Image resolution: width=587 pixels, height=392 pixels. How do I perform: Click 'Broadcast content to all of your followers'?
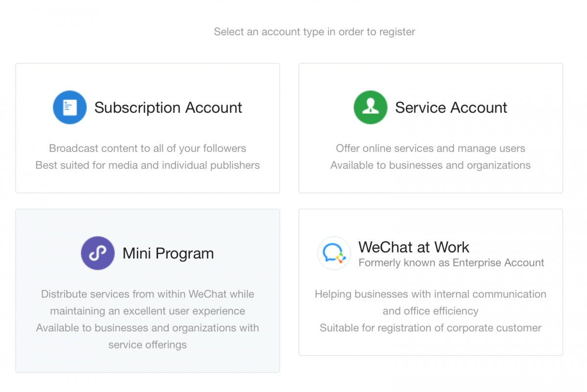pos(147,148)
